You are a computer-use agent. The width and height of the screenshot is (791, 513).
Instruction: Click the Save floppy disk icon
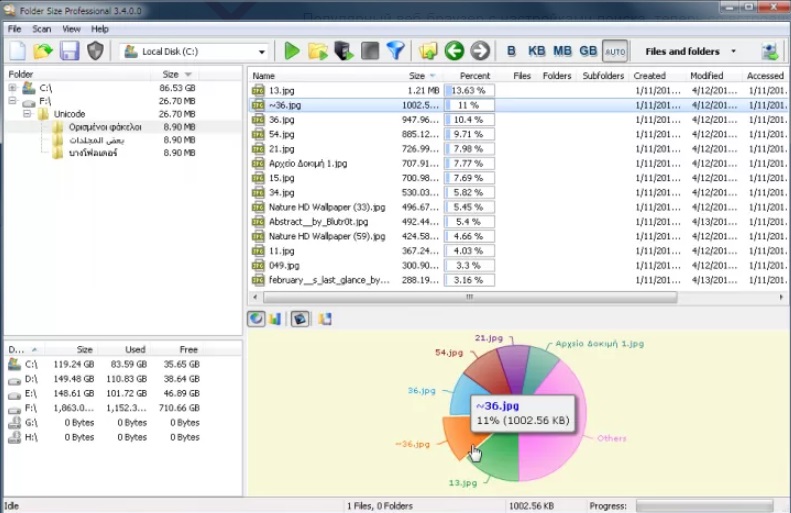[x=69, y=51]
